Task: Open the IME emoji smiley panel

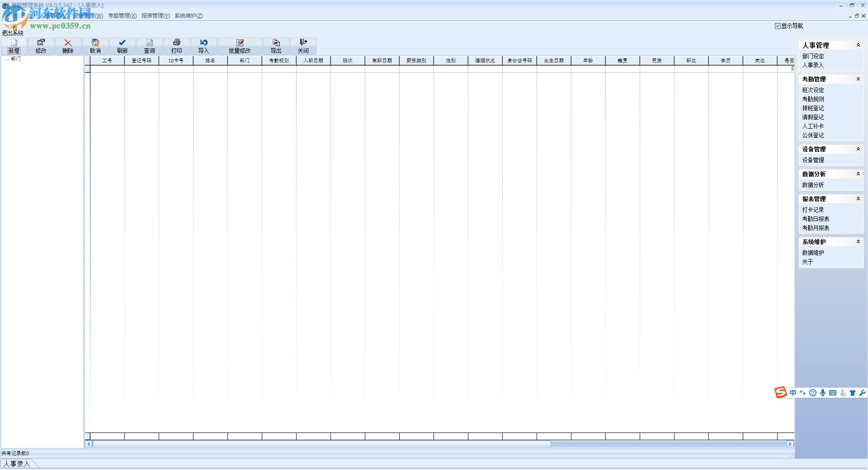Action: pyautogui.click(x=813, y=393)
